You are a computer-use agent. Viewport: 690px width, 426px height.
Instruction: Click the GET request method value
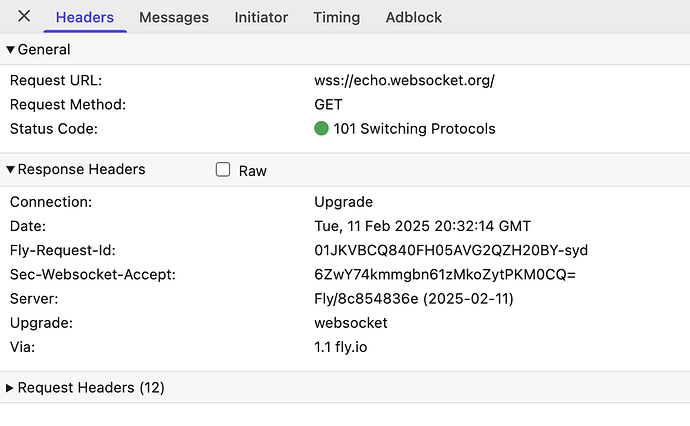(x=328, y=105)
